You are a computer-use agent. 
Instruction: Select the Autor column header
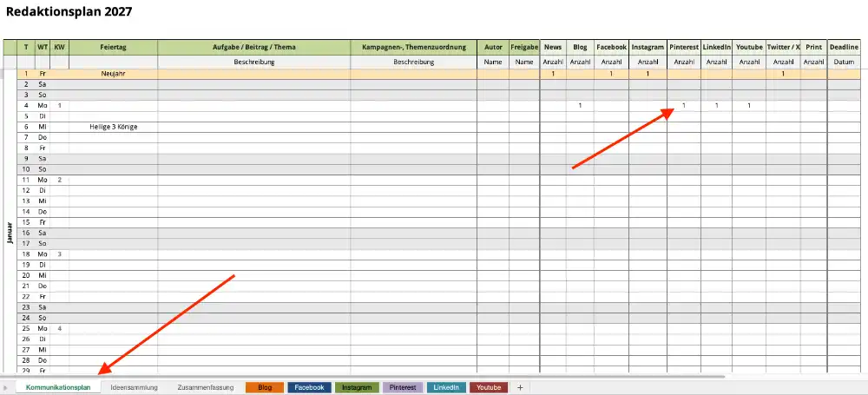[x=493, y=47]
